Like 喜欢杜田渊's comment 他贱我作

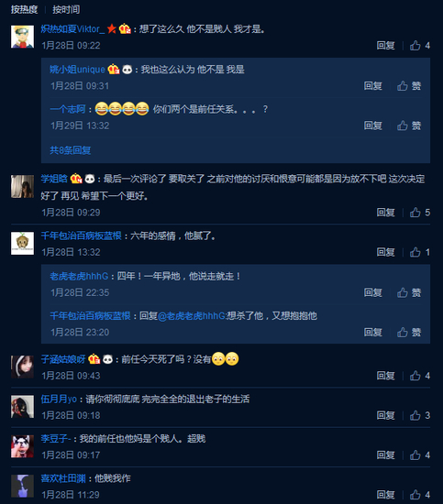(419, 495)
